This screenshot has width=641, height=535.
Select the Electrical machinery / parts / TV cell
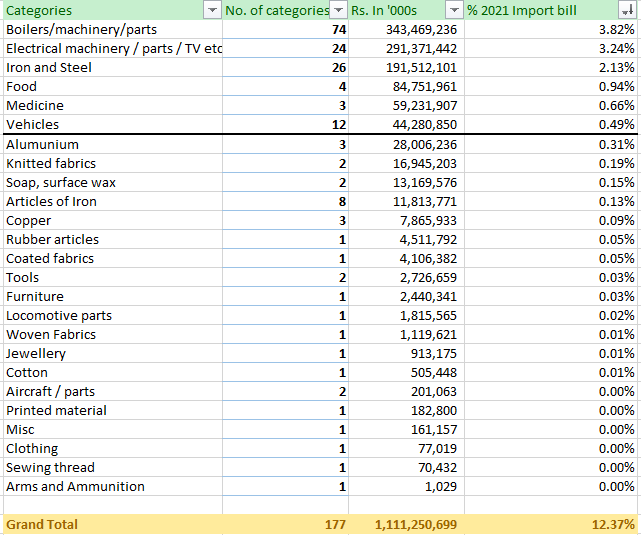113,49
